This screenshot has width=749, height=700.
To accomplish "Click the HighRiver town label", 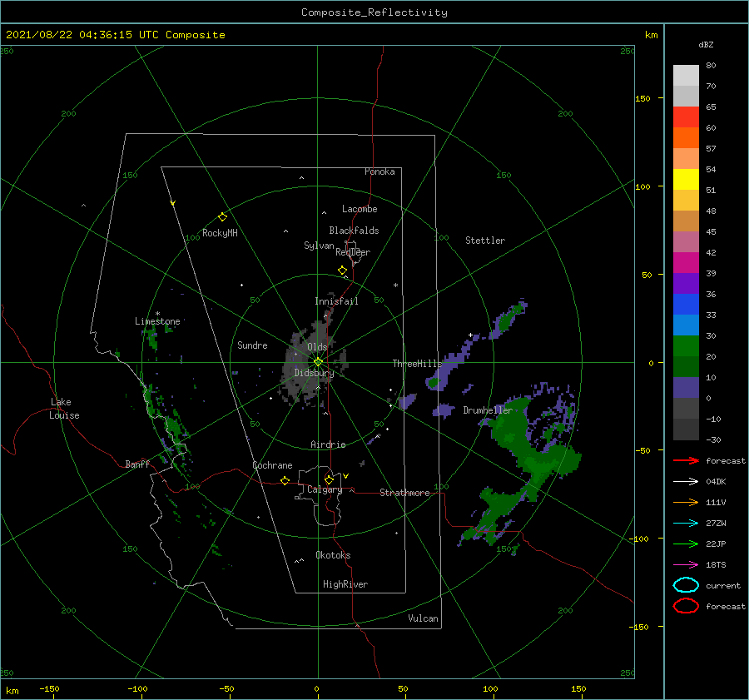I will (345, 584).
